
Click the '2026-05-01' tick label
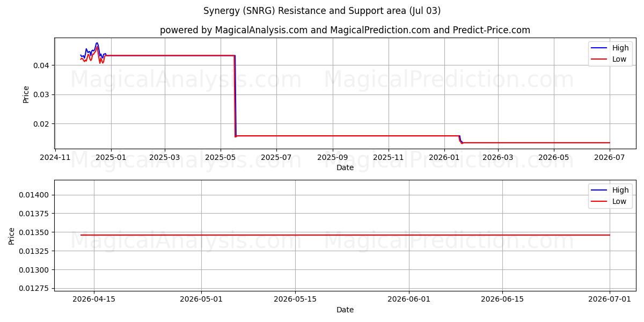pyautogui.click(x=202, y=299)
